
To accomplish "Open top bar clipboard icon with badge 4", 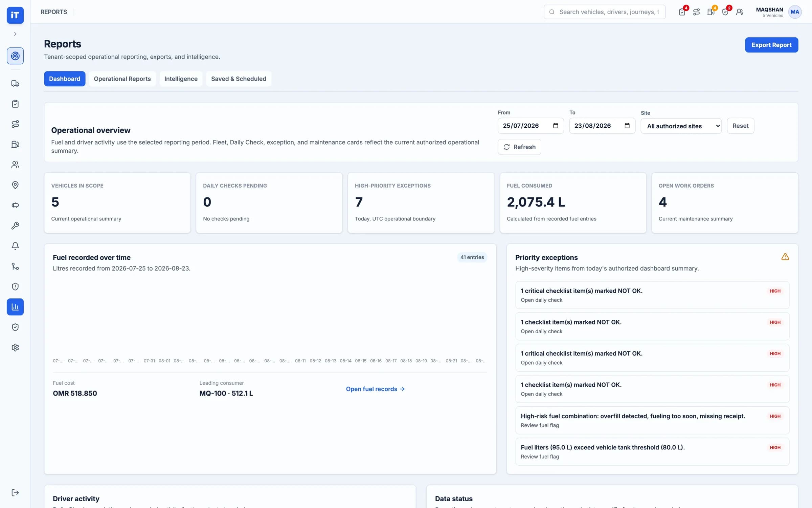I will click(x=682, y=12).
